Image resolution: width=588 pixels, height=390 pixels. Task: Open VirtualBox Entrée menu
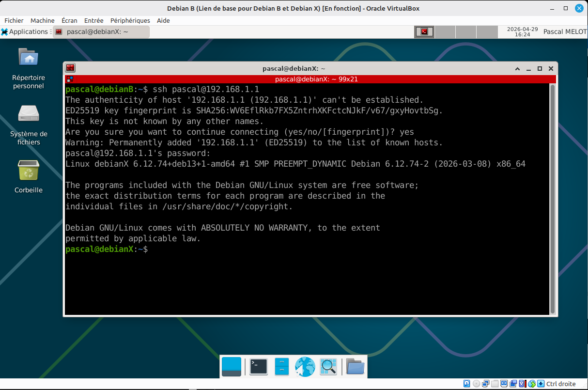93,20
